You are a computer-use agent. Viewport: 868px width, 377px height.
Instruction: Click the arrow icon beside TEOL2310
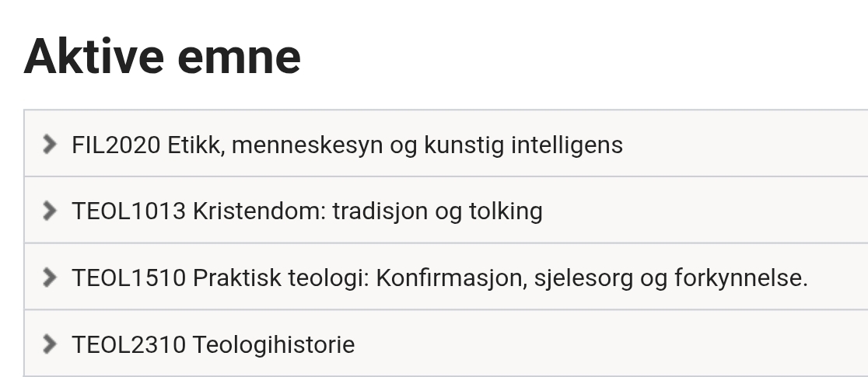tap(50, 344)
